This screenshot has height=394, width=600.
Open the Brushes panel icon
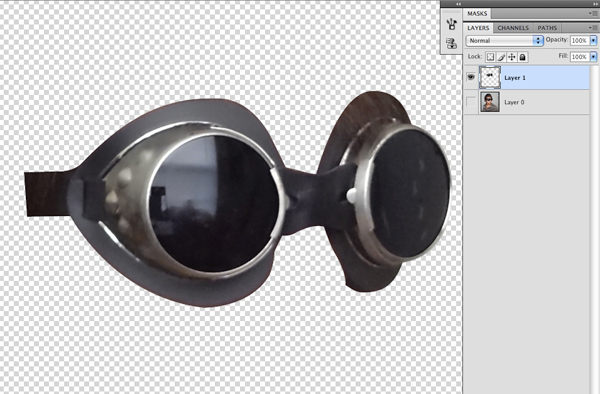pos(452,24)
